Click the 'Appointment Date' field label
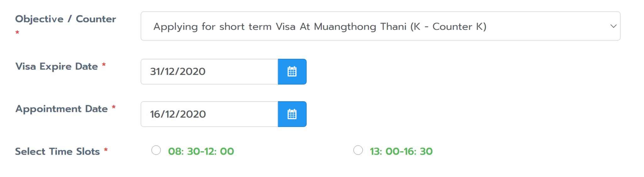The height and width of the screenshot is (177, 644). tap(62, 109)
